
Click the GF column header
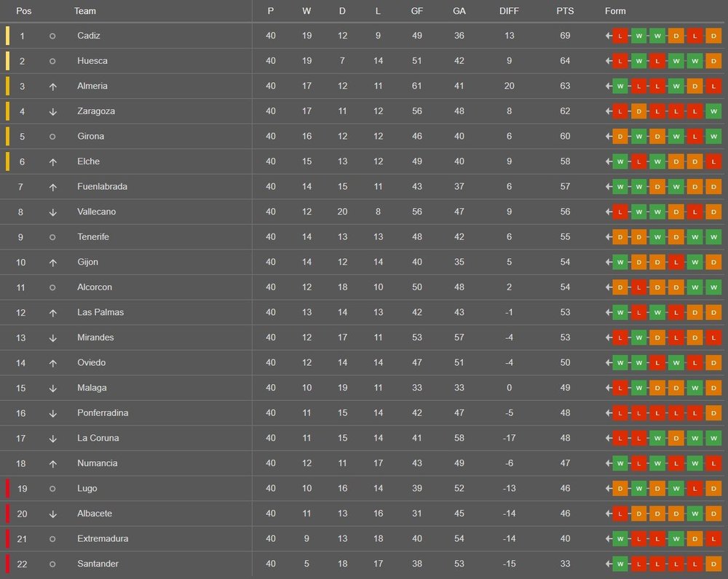(x=417, y=11)
